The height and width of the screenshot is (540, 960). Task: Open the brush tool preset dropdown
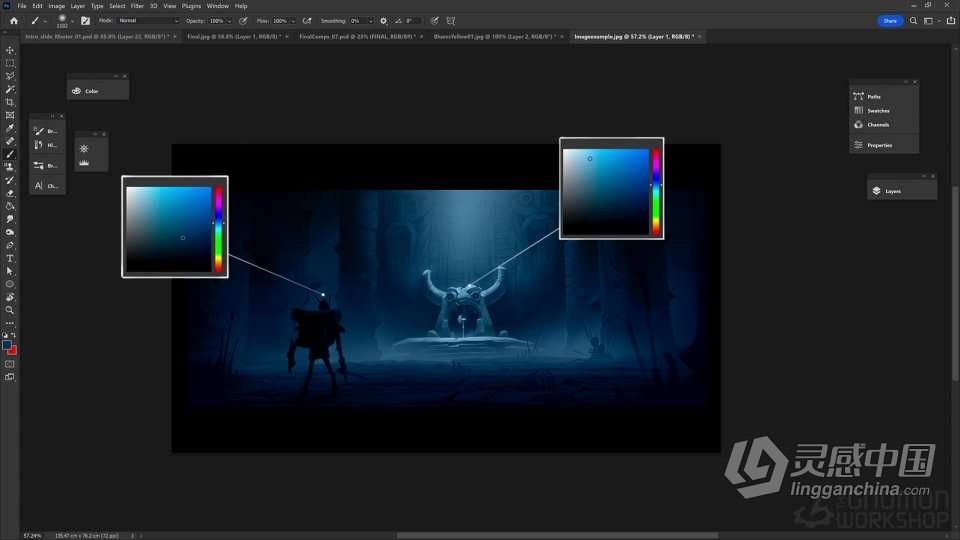tap(45, 21)
